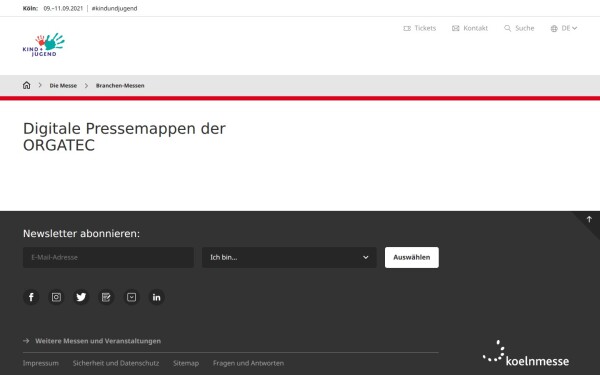
Task: Open the Pocket-style social icon
Action: (x=131, y=297)
